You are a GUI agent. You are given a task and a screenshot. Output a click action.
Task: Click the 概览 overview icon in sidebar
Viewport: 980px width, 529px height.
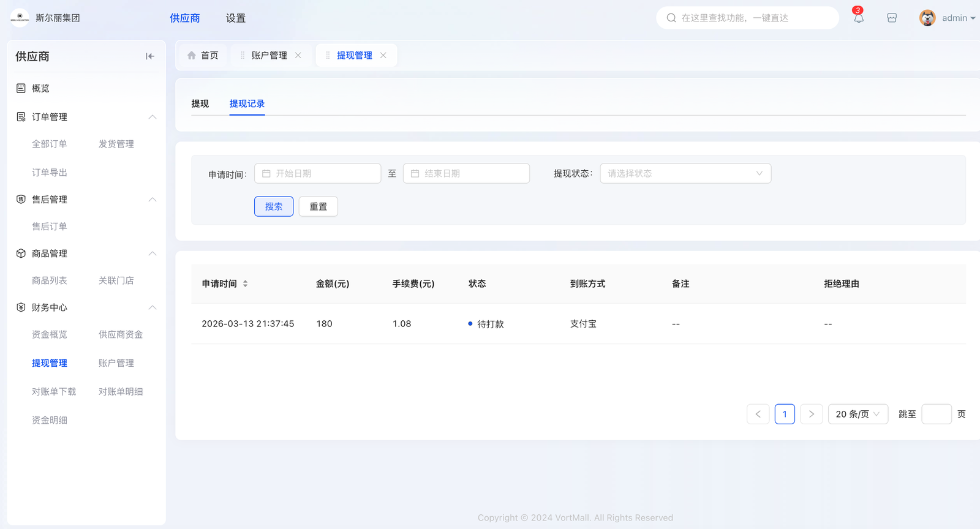point(21,88)
